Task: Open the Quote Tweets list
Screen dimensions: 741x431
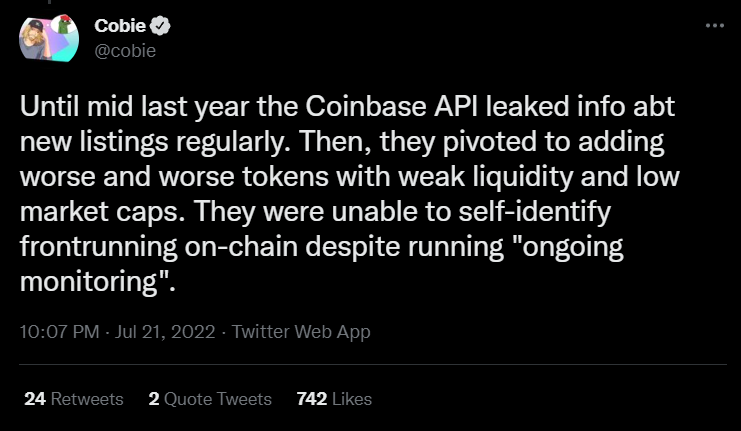Action: (x=218, y=398)
